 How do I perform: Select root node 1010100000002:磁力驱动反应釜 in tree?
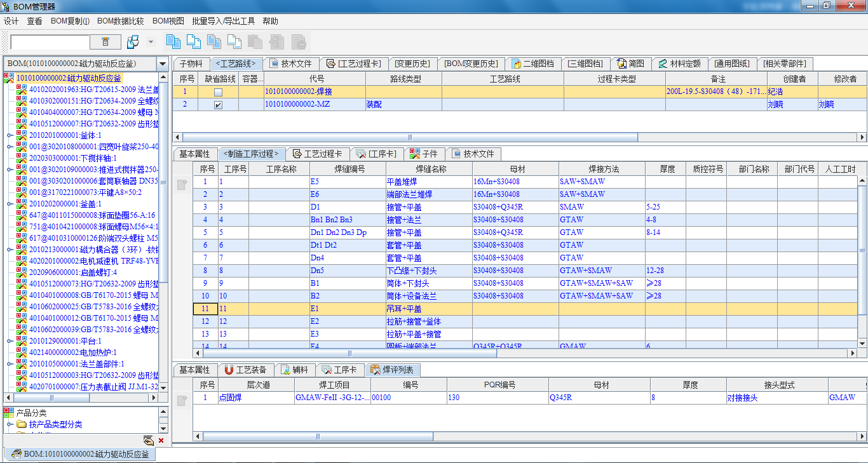68,78
